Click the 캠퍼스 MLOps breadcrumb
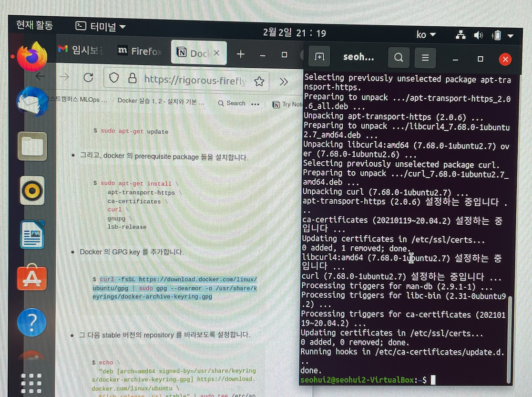The height and width of the screenshot is (397, 532). pyautogui.click(x=79, y=99)
